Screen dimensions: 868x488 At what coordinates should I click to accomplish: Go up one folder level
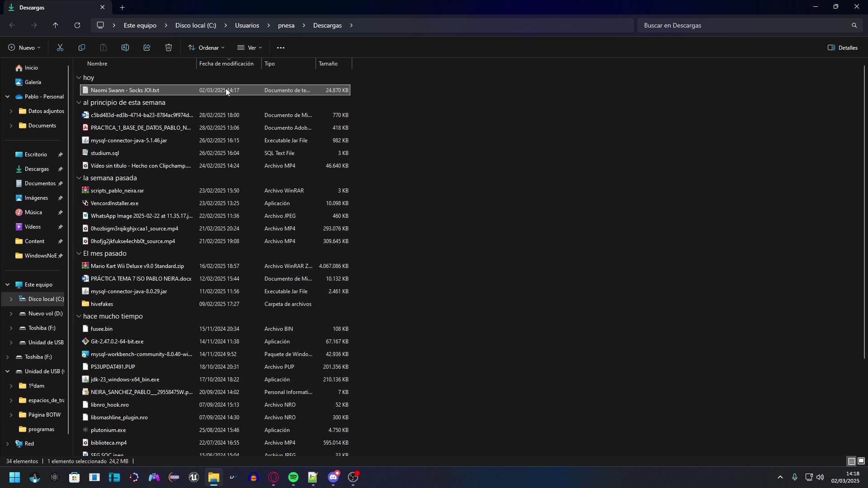point(56,25)
